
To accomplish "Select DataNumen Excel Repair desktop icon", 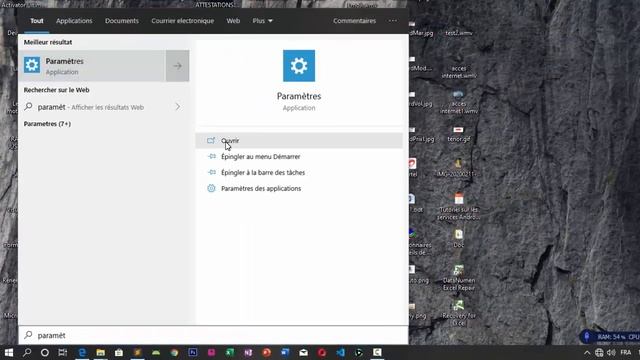I will (x=459, y=277).
